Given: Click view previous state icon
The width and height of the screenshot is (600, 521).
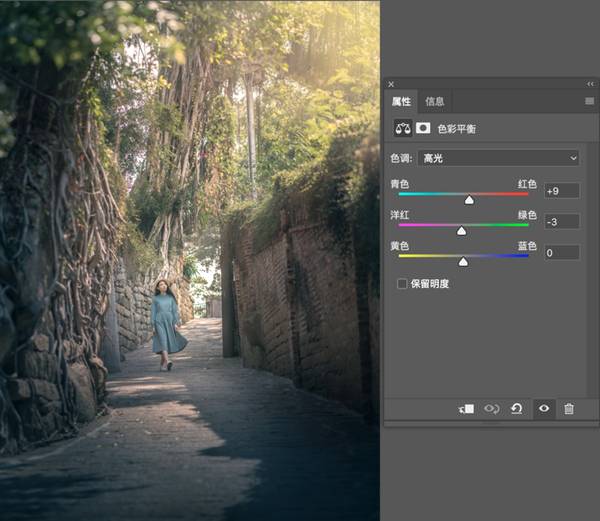Looking at the screenshot, I should [491, 409].
